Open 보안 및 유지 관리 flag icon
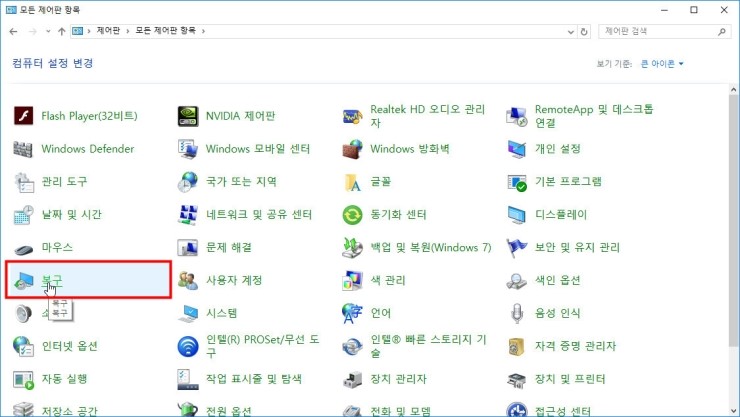 [x=516, y=248]
